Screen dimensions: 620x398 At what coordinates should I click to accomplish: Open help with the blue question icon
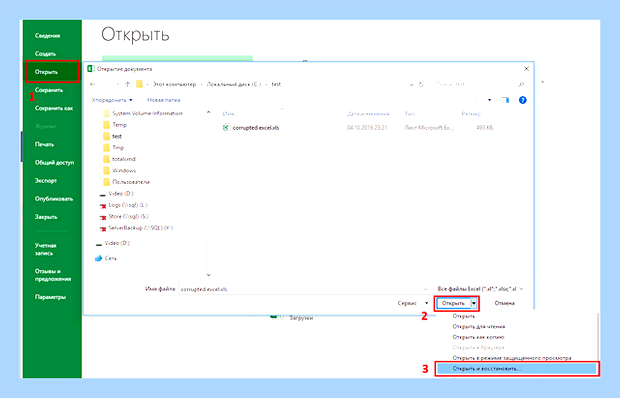pyautogui.click(x=522, y=100)
